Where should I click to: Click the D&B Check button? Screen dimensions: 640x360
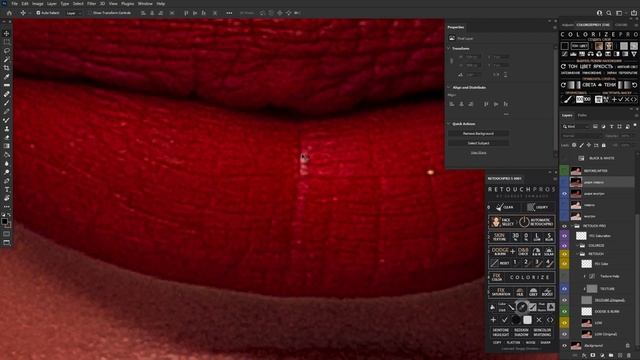(523, 251)
